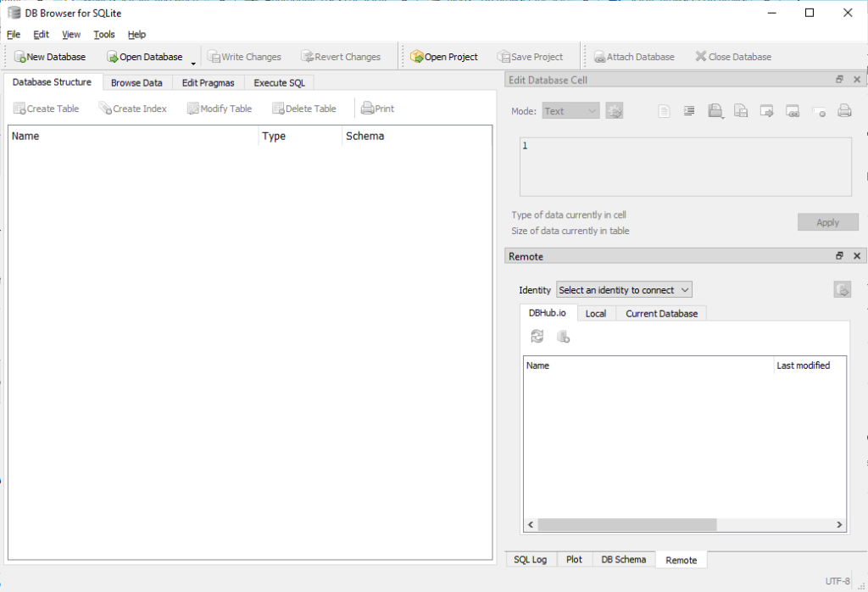Screen dimensions: 868x592
Task: Click the Name column header in Remote list
Action: tap(648, 366)
